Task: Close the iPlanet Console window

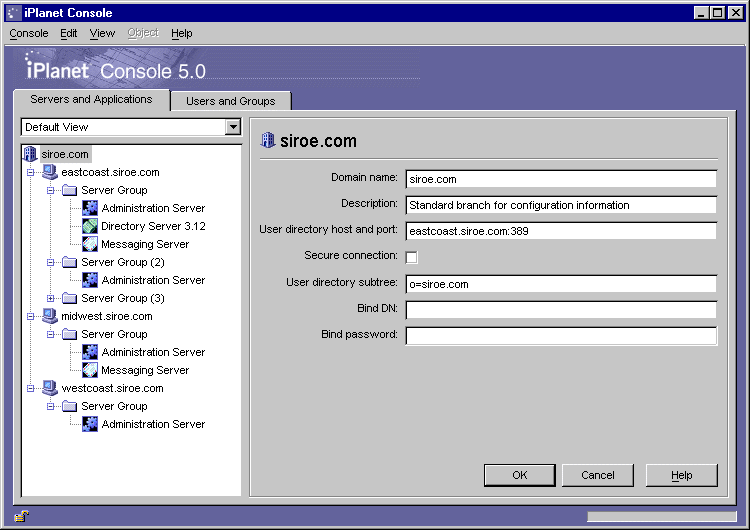Action: pos(736,13)
